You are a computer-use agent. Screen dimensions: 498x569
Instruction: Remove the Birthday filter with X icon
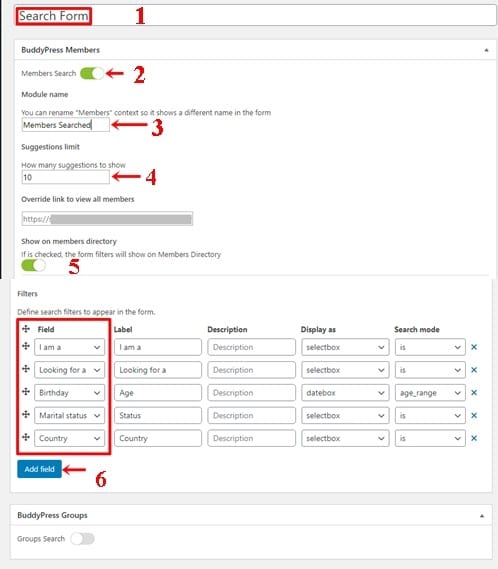474,393
